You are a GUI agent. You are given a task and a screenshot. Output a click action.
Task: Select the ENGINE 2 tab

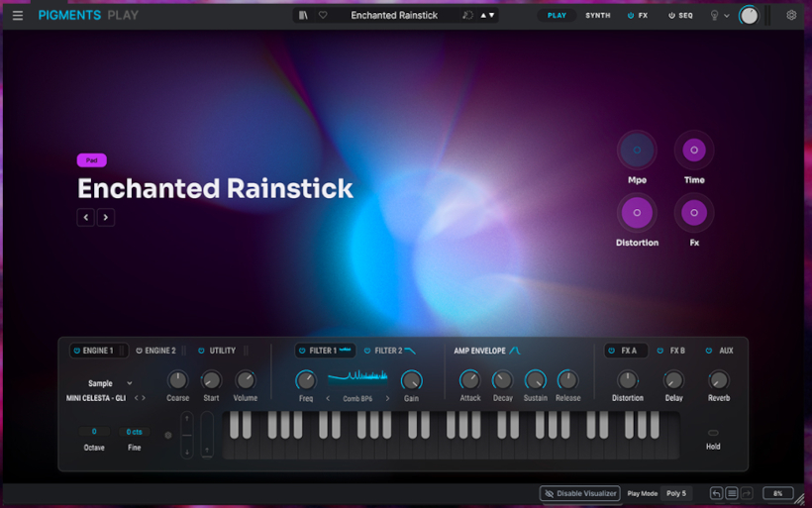pos(160,351)
